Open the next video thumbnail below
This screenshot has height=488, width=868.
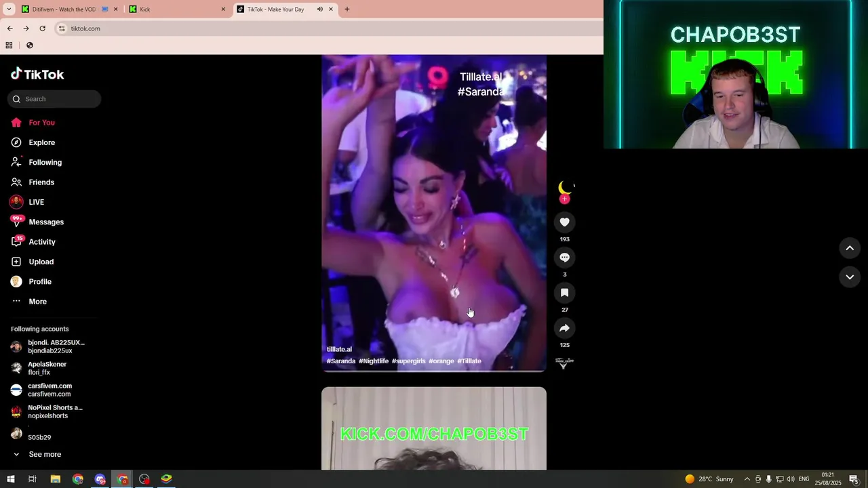[434, 428]
